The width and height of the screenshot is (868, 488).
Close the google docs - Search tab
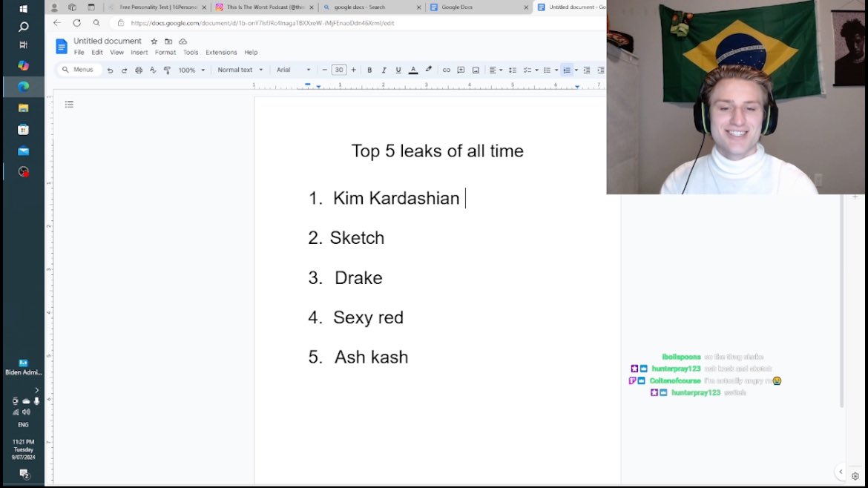click(418, 7)
